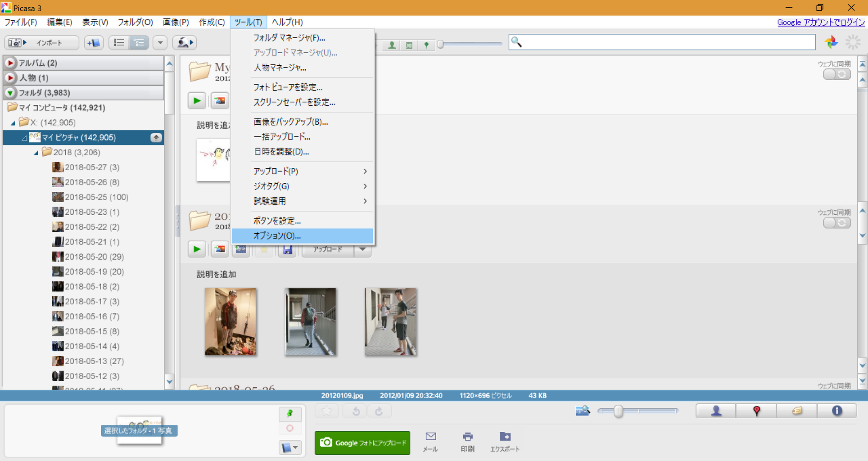Click inside the search box

click(x=662, y=42)
